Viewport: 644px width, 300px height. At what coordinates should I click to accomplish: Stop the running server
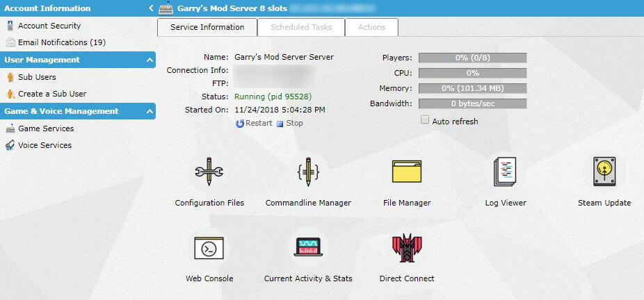[x=290, y=124]
